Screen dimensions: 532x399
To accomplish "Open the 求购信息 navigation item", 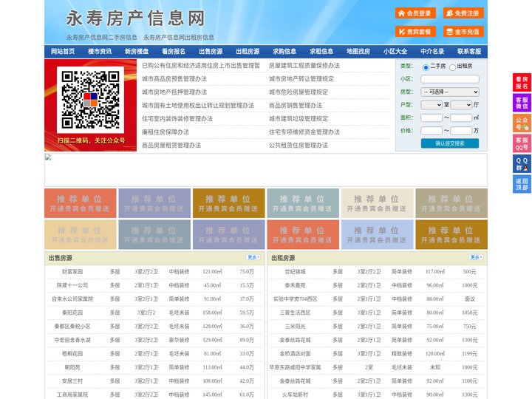I will click(x=284, y=52).
